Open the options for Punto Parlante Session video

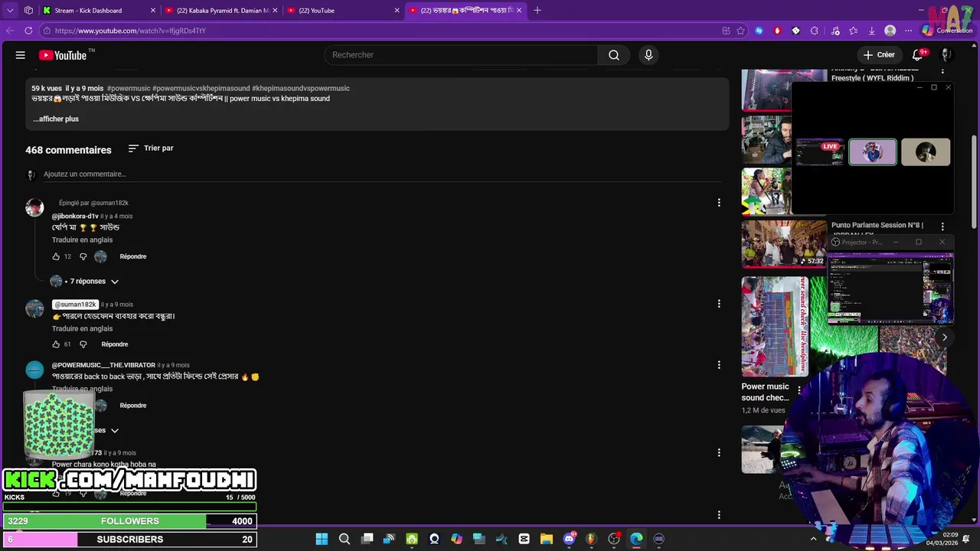click(942, 227)
